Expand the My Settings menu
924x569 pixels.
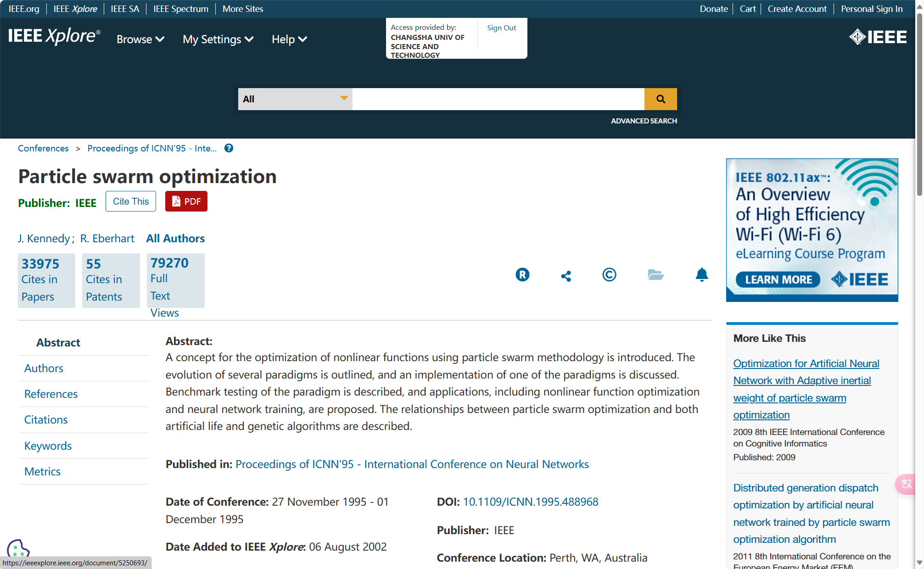tap(218, 39)
